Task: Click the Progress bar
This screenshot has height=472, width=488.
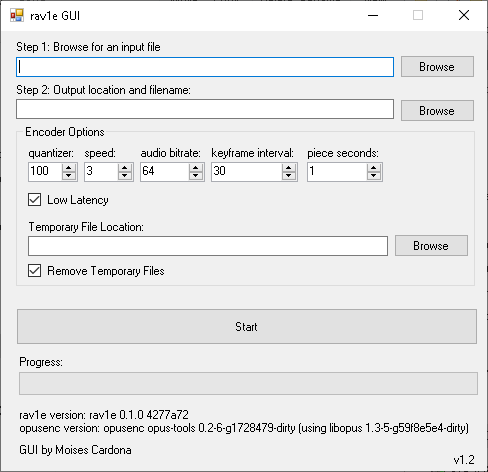Action: [248, 384]
